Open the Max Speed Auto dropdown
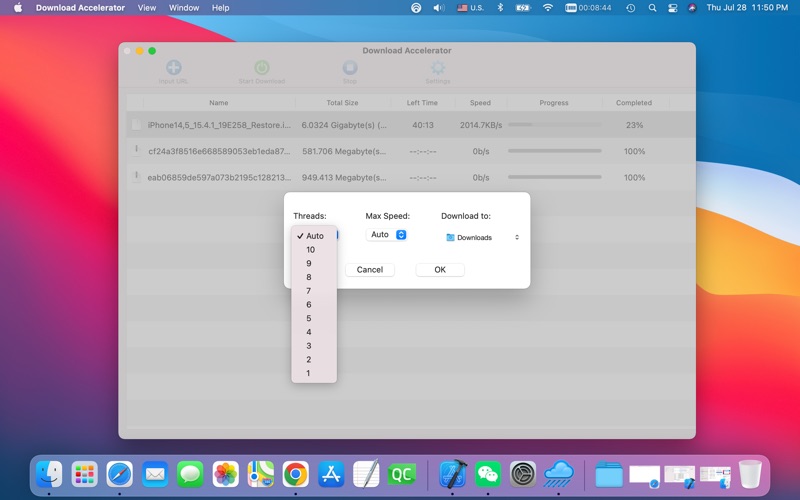Viewport: 800px width, 500px height. (x=387, y=235)
